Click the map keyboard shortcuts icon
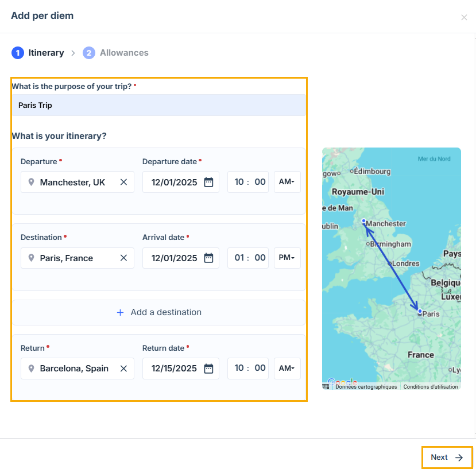Image resolution: width=476 pixels, height=473 pixels. [x=326, y=386]
